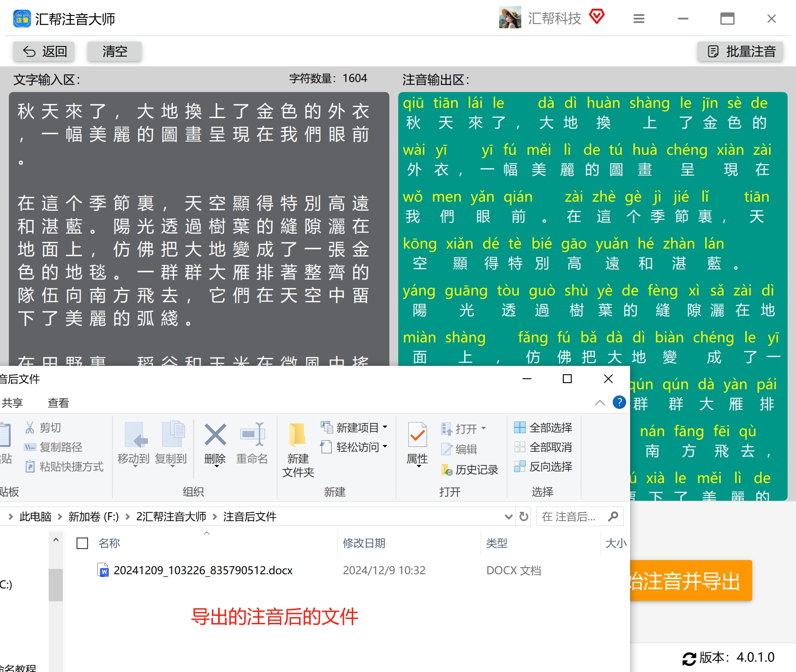This screenshot has width=796, height=672.
Task: Expand the 移动到 dropdown arrow
Action: pyautogui.click(x=135, y=466)
